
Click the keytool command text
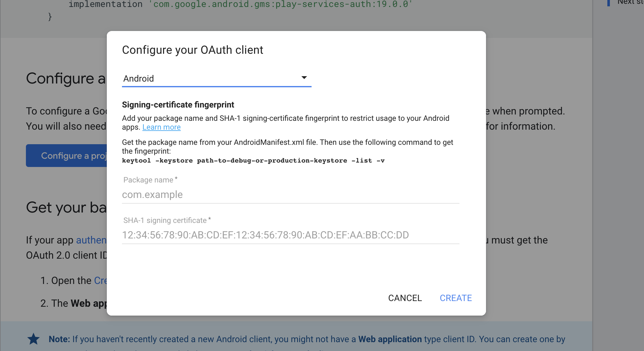(x=253, y=161)
